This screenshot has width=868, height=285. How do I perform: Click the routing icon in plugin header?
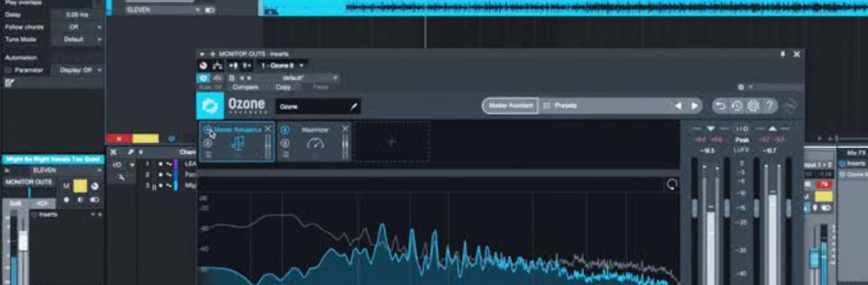tap(217, 65)
